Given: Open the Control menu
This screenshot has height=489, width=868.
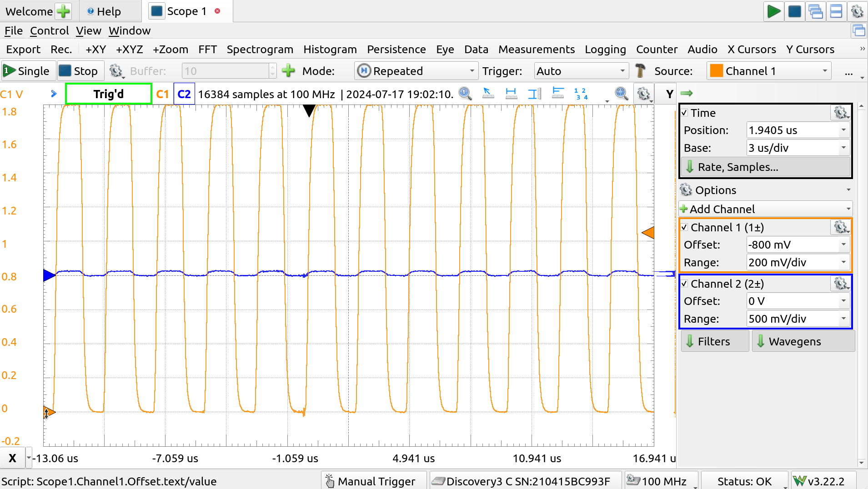Looking at the screenshot, I should [x=49, y=30].
